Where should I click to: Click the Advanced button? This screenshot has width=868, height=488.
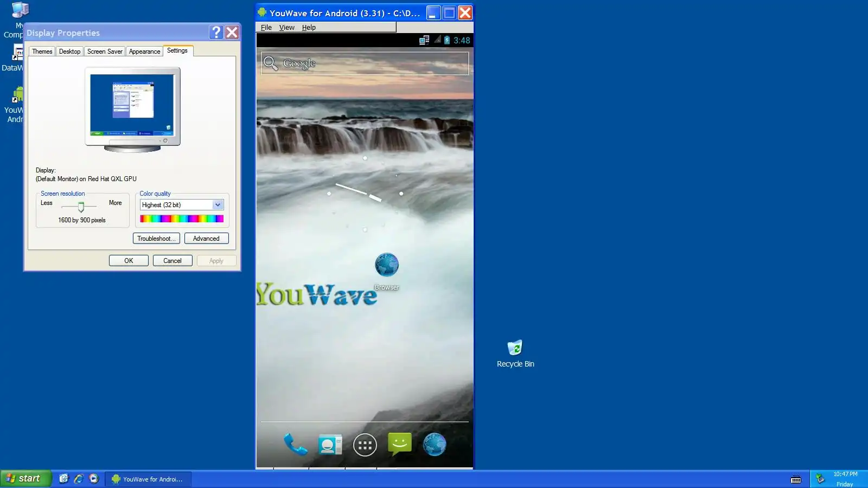coord(206,239)
